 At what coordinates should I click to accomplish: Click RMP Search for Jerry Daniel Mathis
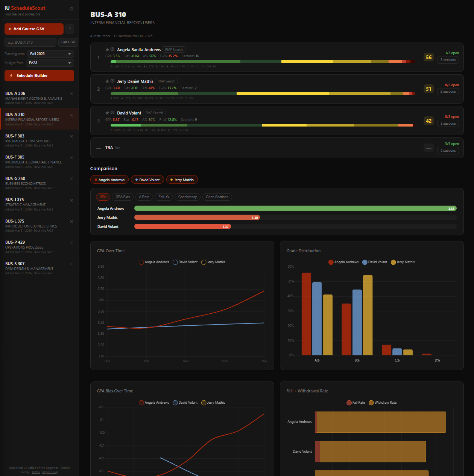click(166, 81)
